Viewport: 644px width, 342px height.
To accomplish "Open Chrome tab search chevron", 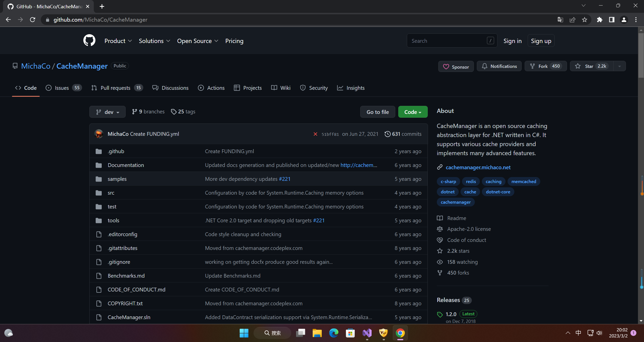I will pos(583,6).
